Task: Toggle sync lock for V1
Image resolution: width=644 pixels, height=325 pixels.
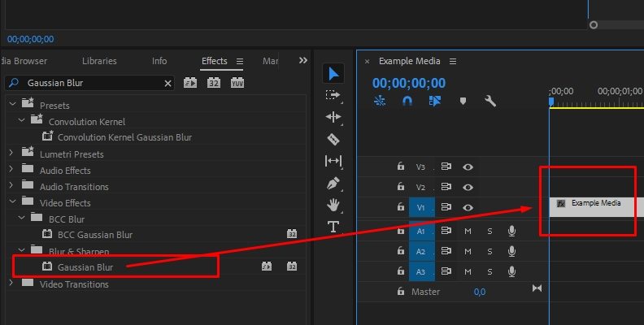Action: (x=446, y=207)
